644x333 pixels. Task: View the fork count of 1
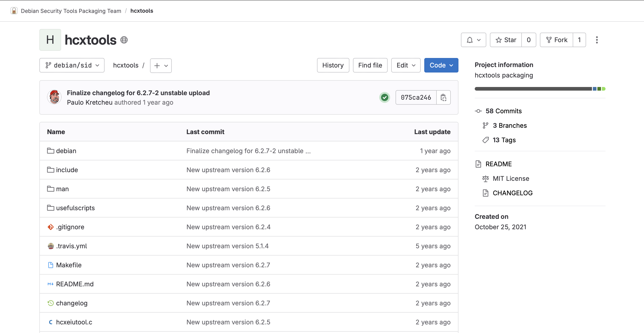pos(579,40)
